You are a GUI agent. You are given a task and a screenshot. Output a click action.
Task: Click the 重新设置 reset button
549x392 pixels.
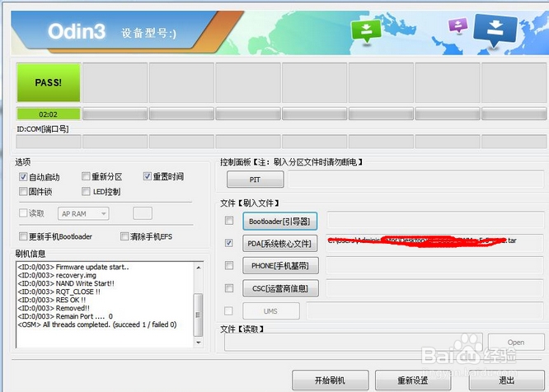pyautogui.click(x=413, y=380)
